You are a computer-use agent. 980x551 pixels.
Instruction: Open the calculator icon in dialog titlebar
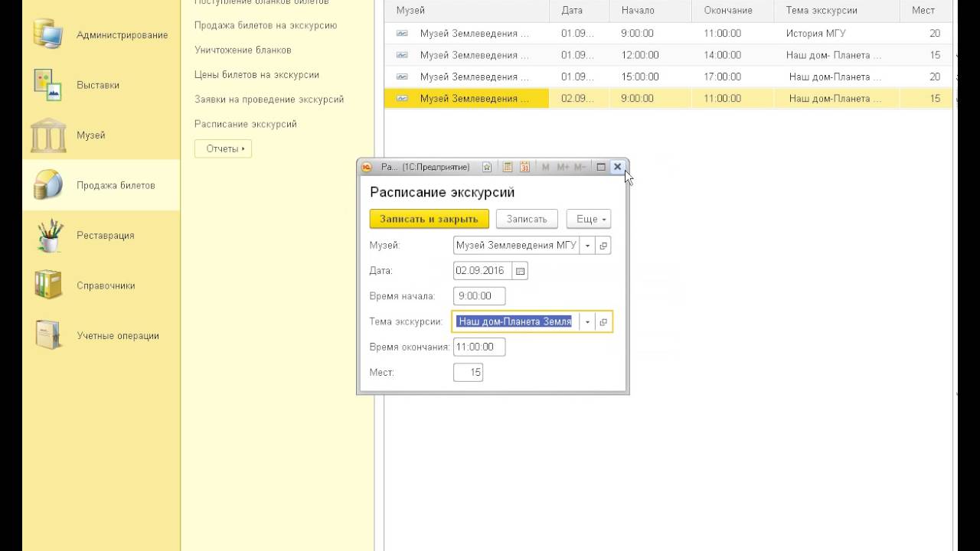pyautogui.click(x=507, y=167)
